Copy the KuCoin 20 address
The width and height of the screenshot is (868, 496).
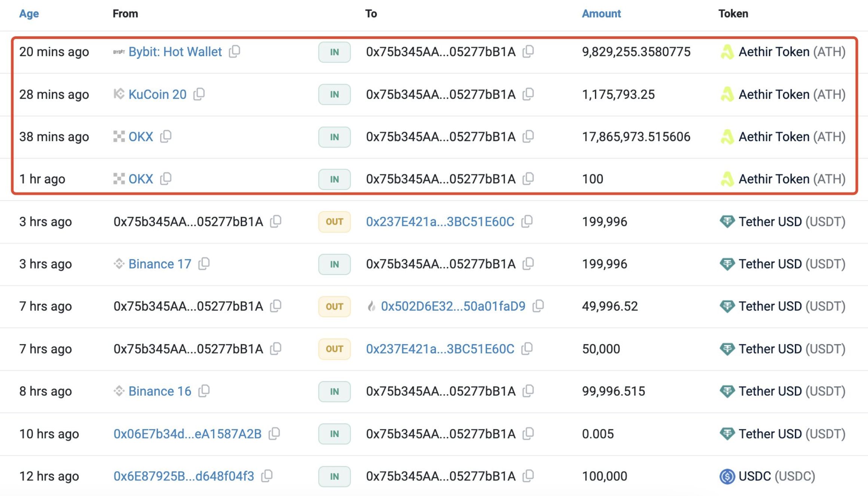pyautogui.click(x=199, y=94)
